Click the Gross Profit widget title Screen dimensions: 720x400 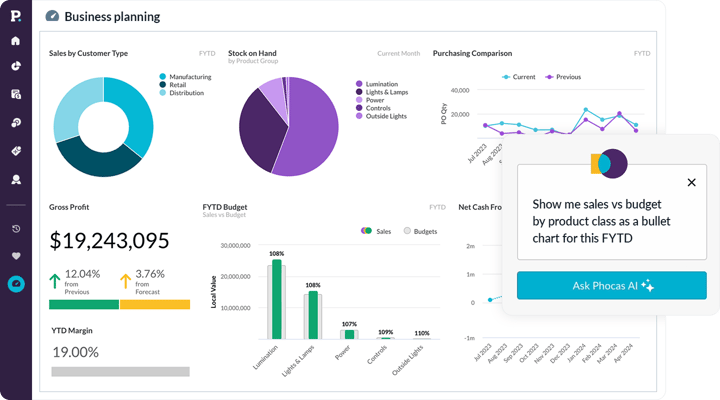(69, 207)
